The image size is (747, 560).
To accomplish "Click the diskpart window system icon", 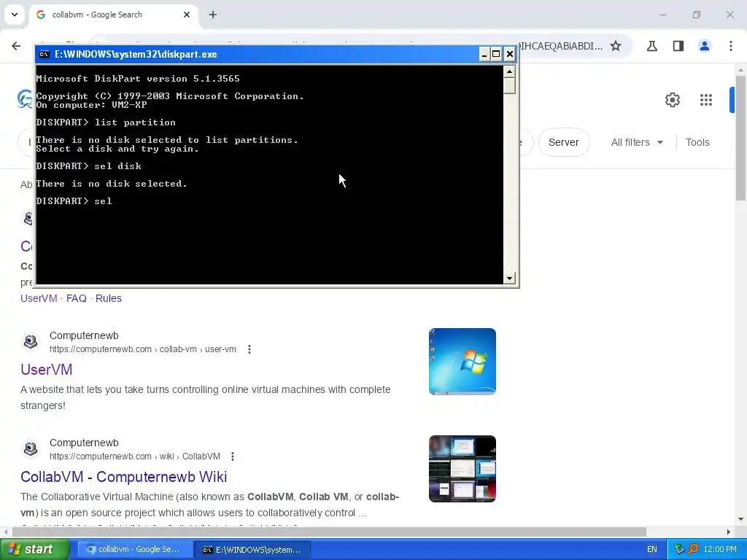I will coord(44,54).
